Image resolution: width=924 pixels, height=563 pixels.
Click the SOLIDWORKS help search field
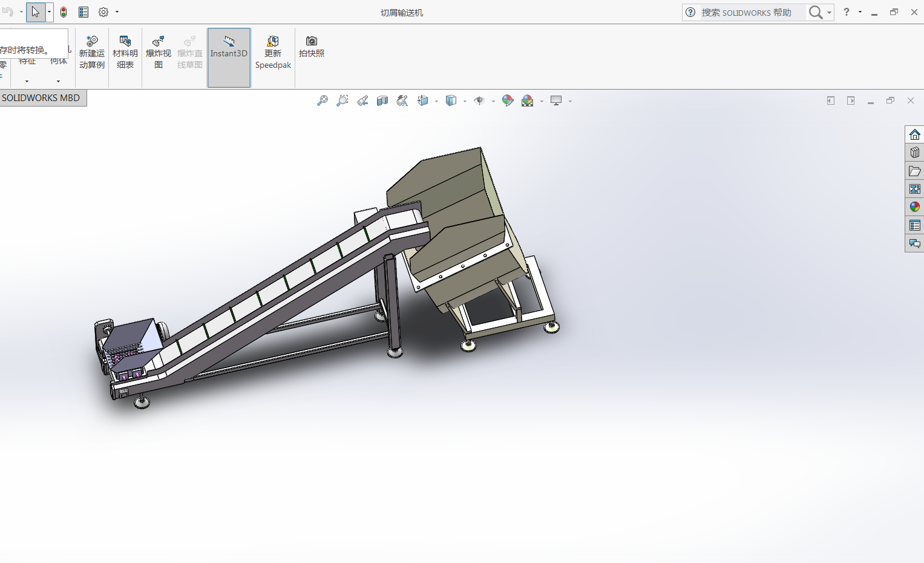click(x=750, y=12)
